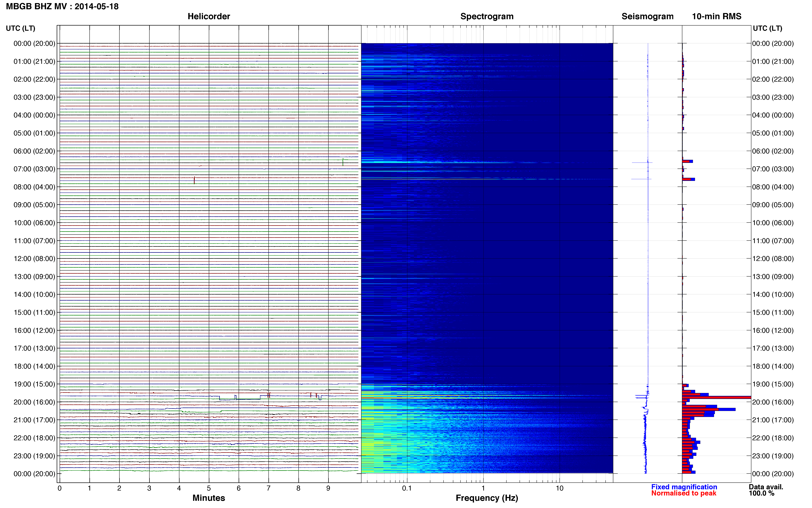The height and width of the screenshot is (508, 812).
Task: Click left time label 14:00 (10:00)
Action: 34,295
